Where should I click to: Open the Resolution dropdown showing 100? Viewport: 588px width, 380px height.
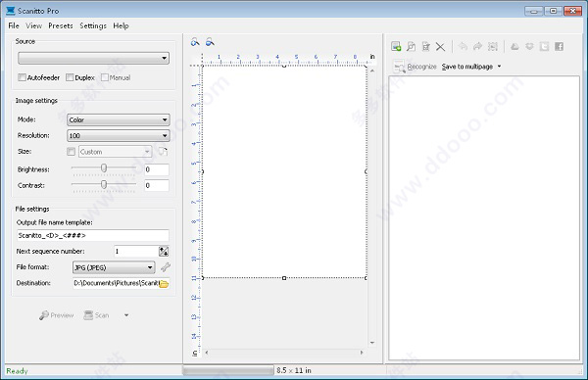click(119, 136)
